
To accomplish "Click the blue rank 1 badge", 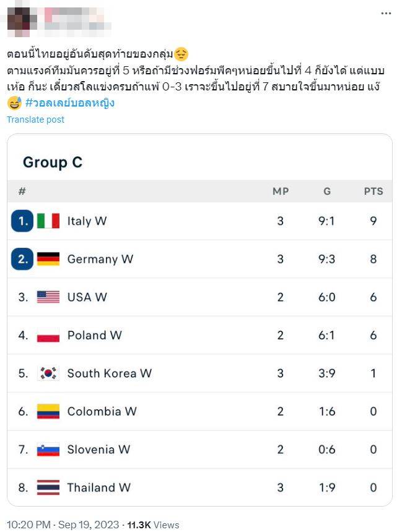I will tap(22, 221).
